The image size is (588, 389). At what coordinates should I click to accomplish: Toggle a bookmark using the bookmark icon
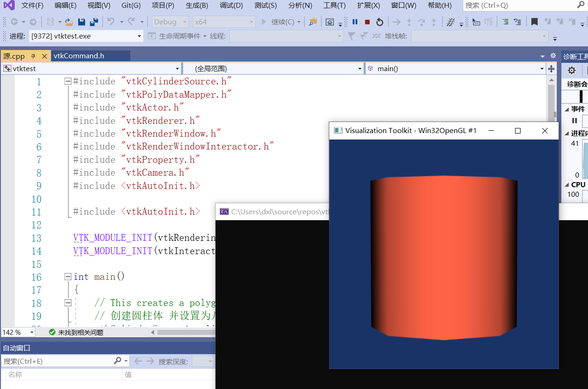click(x=534, y=22)
